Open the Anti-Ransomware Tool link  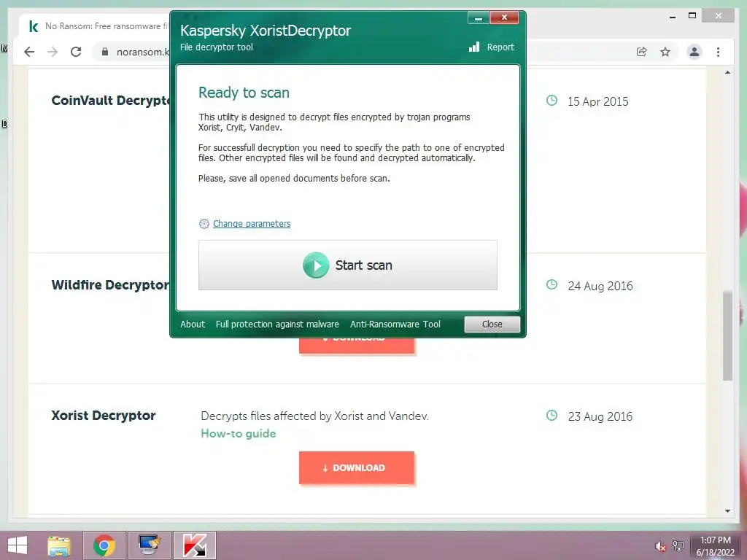pos(395,324)
